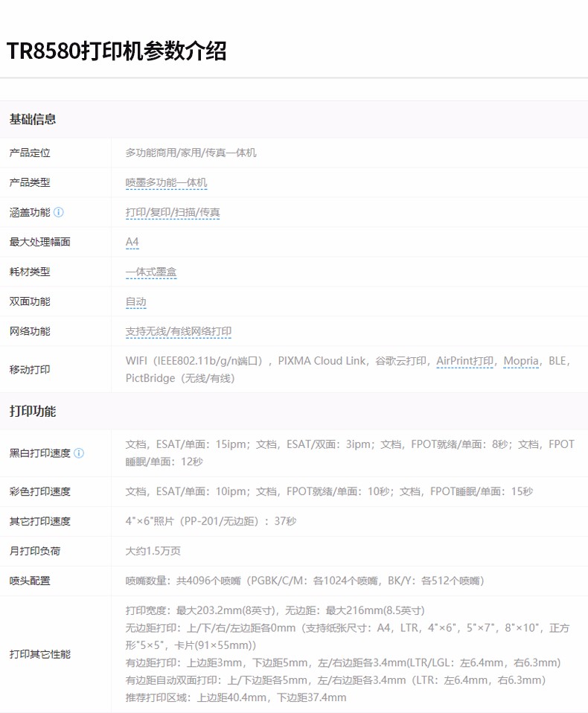Open the 打印/复印/扫描/传真 link
This screenshot has height=713, width=588.
pos(173,212)
